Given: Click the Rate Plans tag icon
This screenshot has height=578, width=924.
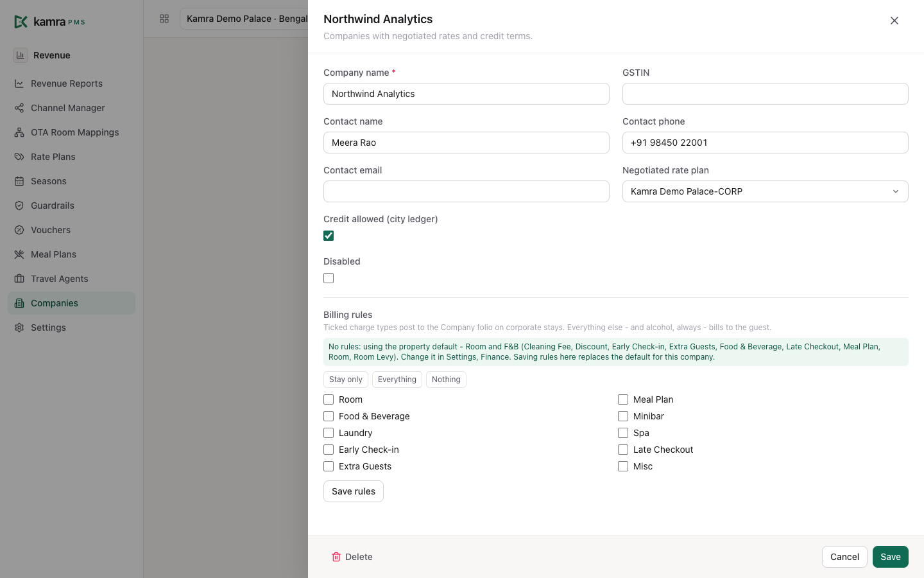Looking at the screenshot, I should (x=19, y=157).
